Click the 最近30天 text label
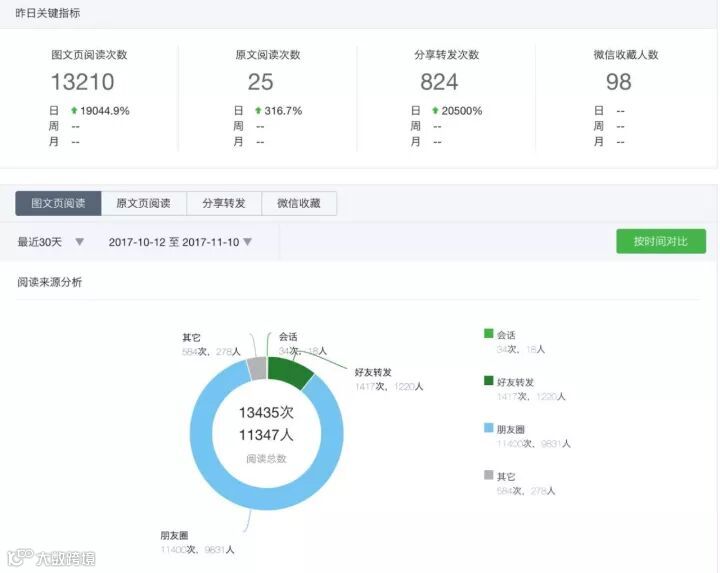This screenshot has height=573, width=720. 39,242
